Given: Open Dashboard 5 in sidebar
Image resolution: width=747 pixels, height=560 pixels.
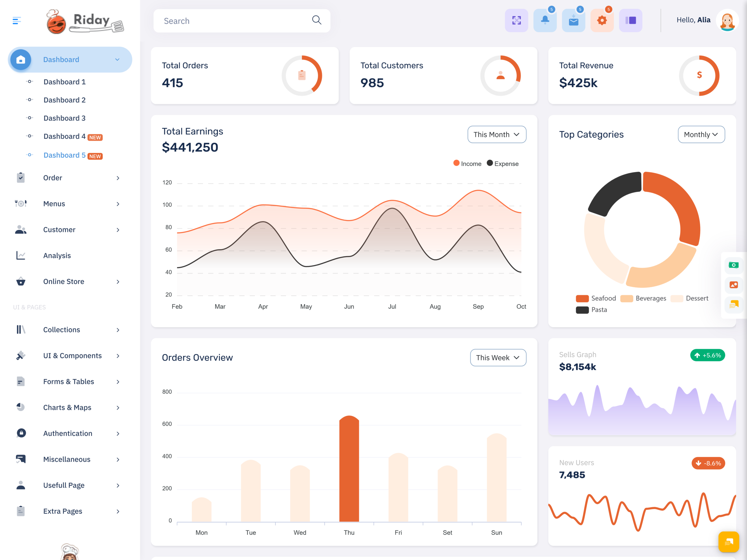Looking at the screenshot, I should tap(64, 155).
